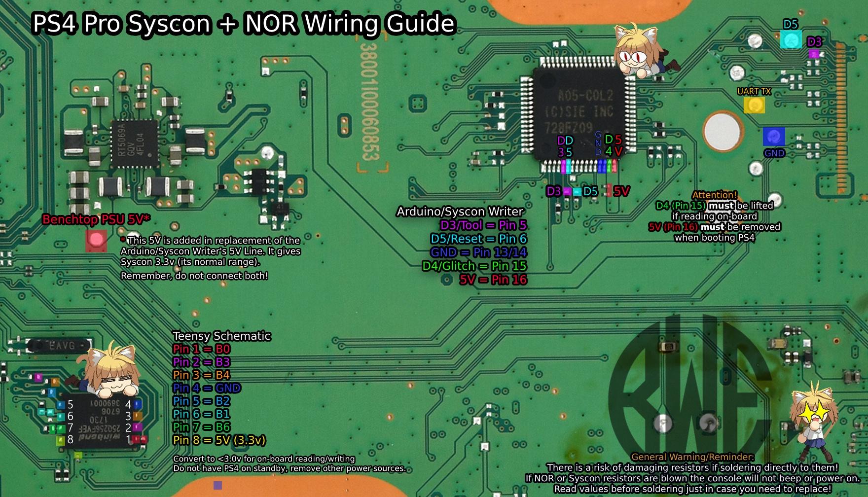Screen dimensions: 868x497
Task: Click the title 'PS4 Pro Syscon + NOR Wiring Guide'
Action: (243, 23)
